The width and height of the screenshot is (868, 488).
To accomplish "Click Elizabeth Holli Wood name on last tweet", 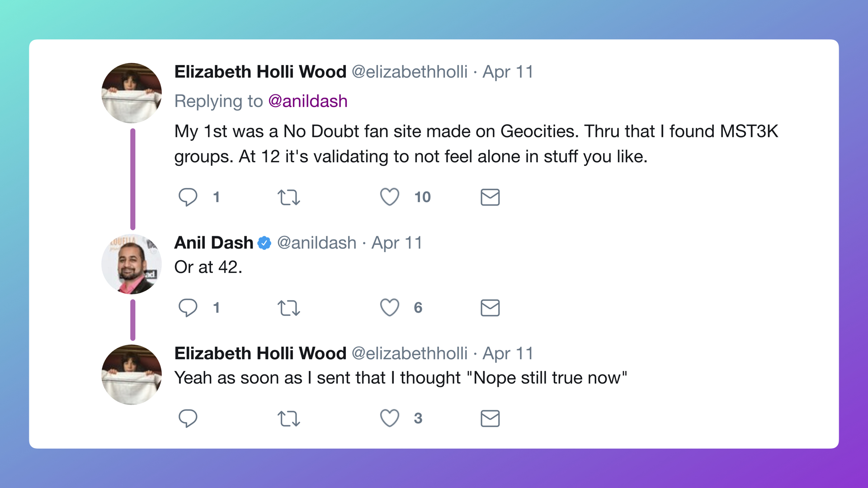I will 260,353.
